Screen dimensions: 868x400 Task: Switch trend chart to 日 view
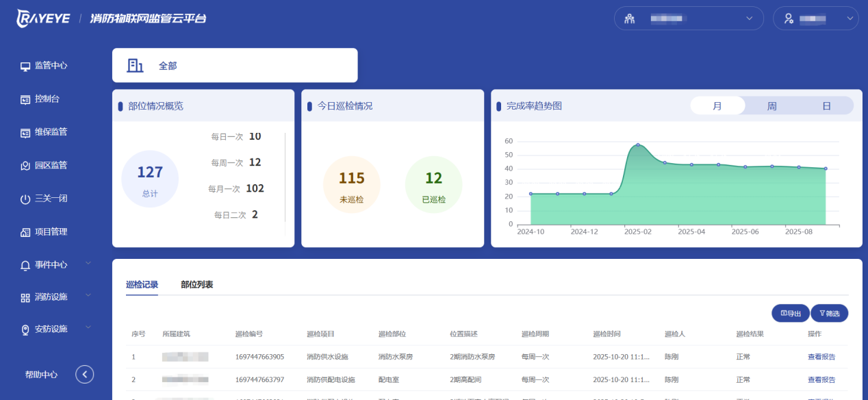[826, 106]
